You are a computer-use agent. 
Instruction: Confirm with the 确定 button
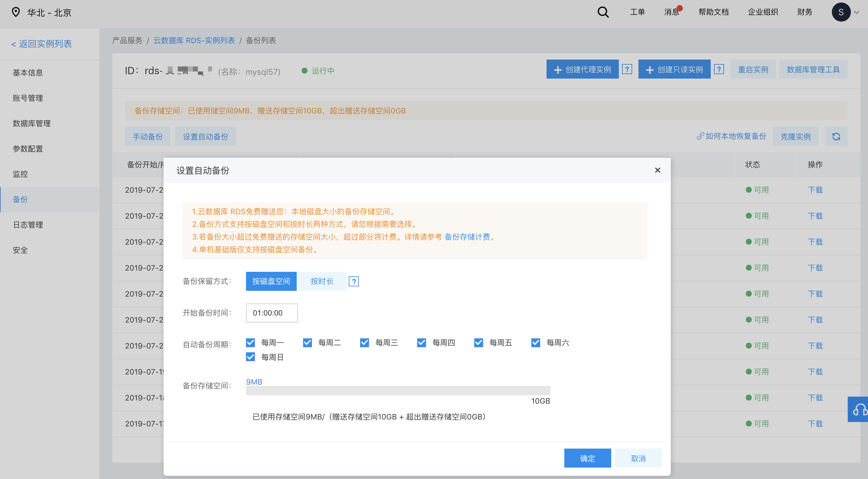click(x=587, y=458)
